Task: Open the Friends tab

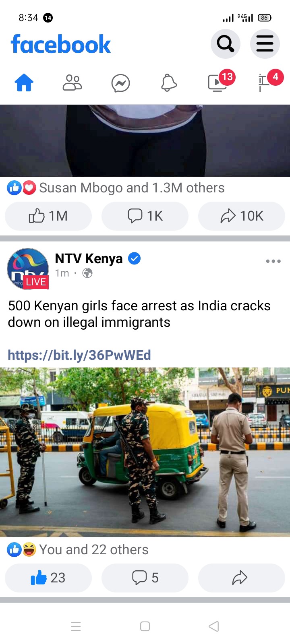Action: coord(72,83)
